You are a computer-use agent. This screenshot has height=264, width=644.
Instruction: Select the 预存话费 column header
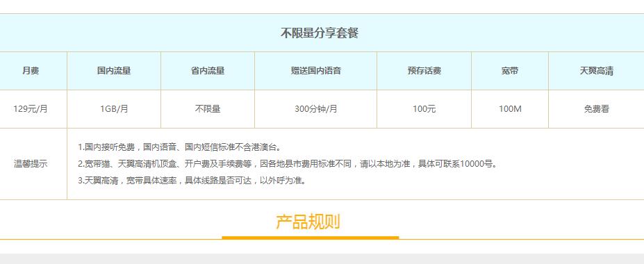click(424, 71)
